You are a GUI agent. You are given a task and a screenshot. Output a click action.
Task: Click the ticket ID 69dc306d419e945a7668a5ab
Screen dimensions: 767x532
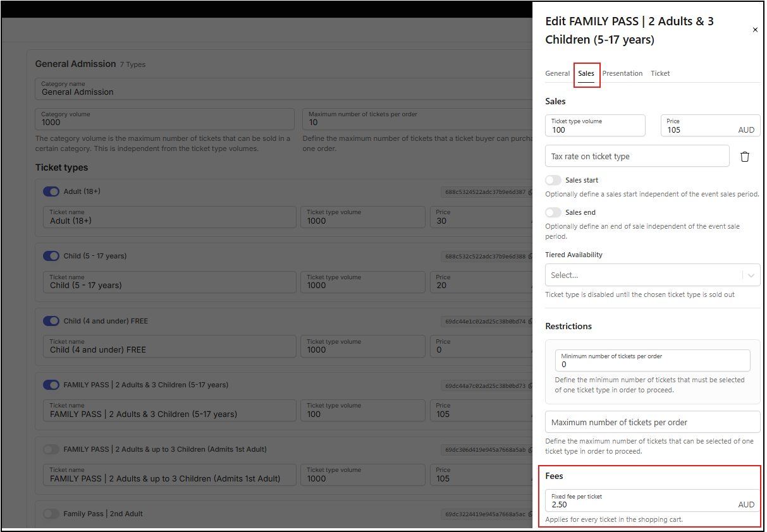(x=485, y=450)
